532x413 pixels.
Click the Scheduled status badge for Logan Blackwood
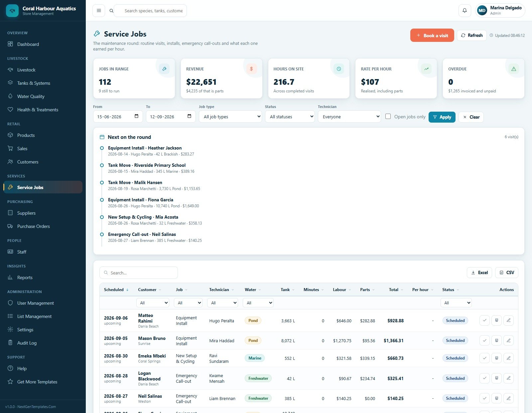455,378
